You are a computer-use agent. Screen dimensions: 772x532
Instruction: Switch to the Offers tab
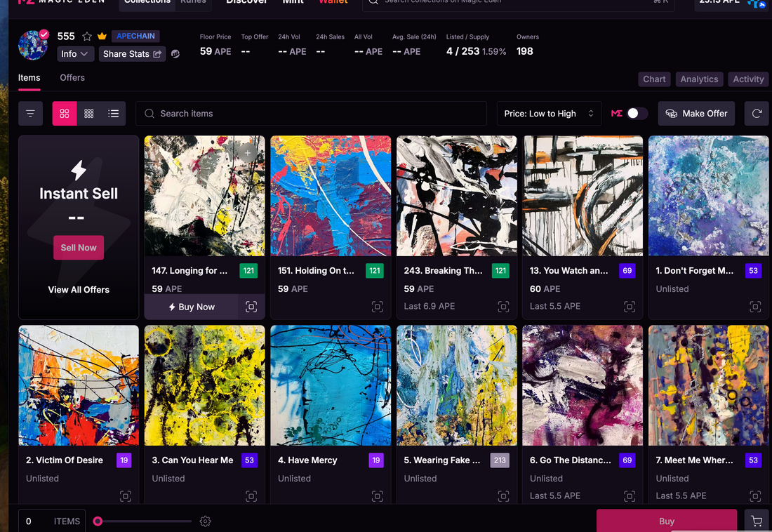click(x=72, y=78)
